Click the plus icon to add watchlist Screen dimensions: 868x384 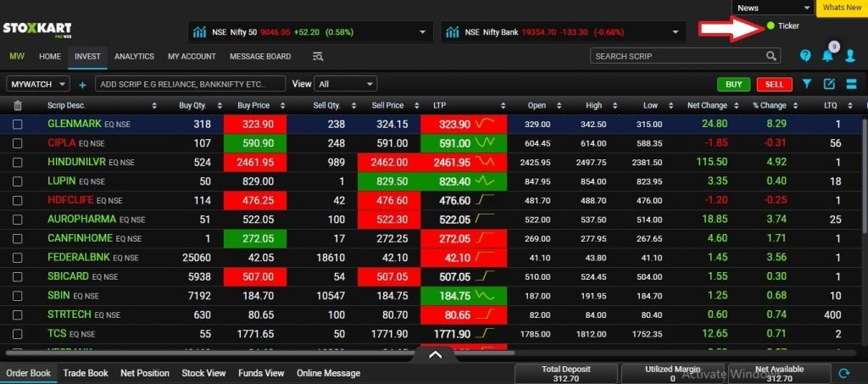[x=82, y=85]
